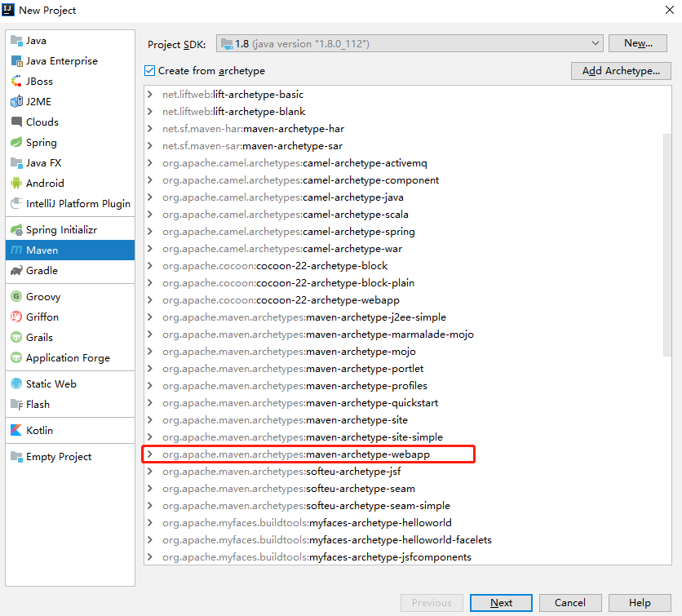Click the Maven 'm' icon

16,250
